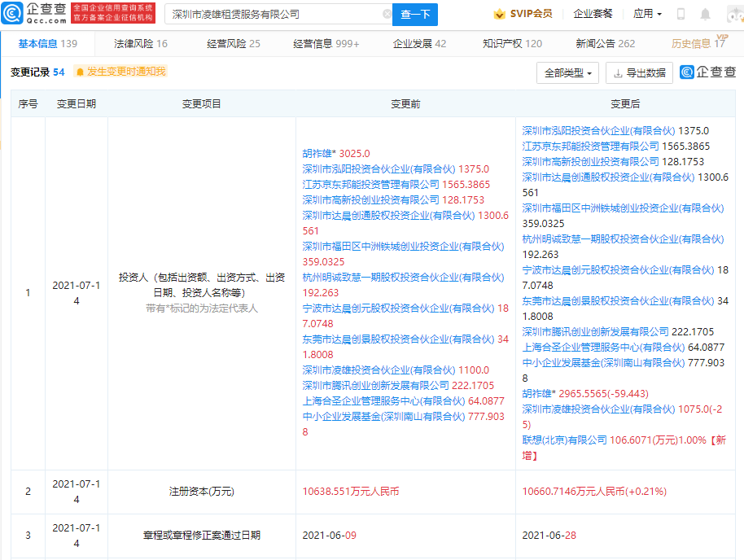Select 注册资本(万元) change item cell

tap(202, 492)
